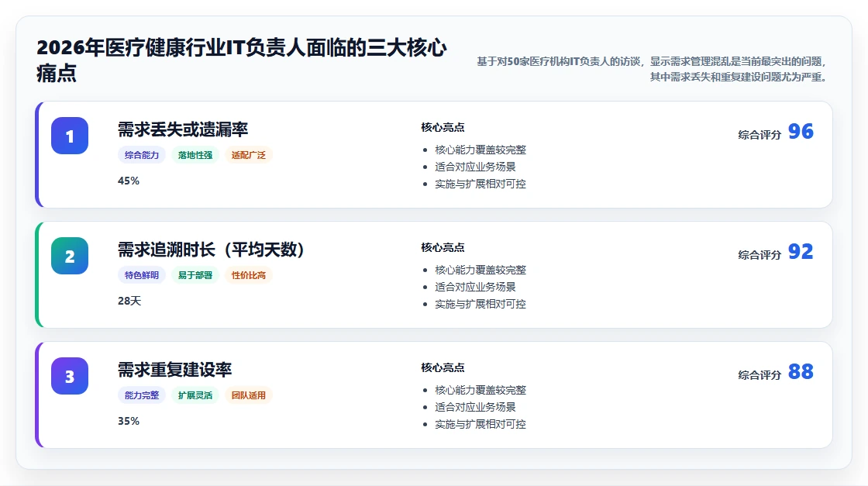Click the 扩展灵活 tag
This screenshot has width=868, height=486.
pos(195,395)
